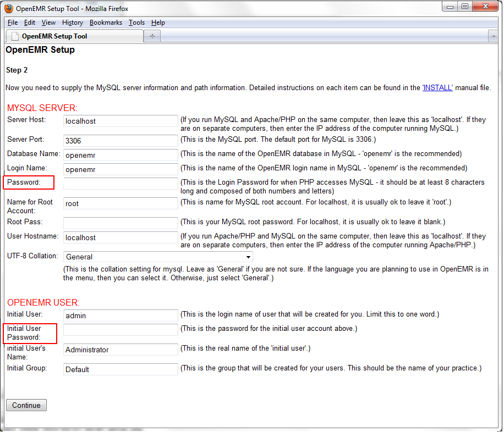Select the OpenEMR Setup Tool tab
Screen dimensions: 504x432
[75, 36]
